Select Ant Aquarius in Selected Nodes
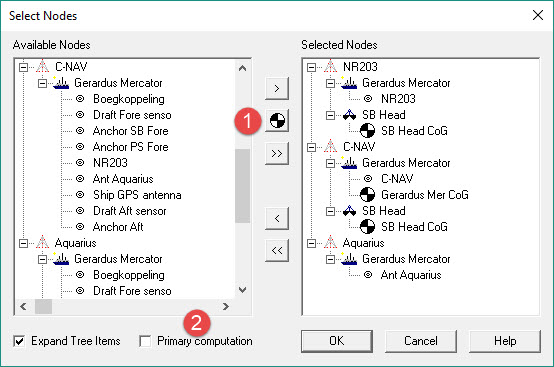Screen dimensions: 554x367 coord(411,275)
